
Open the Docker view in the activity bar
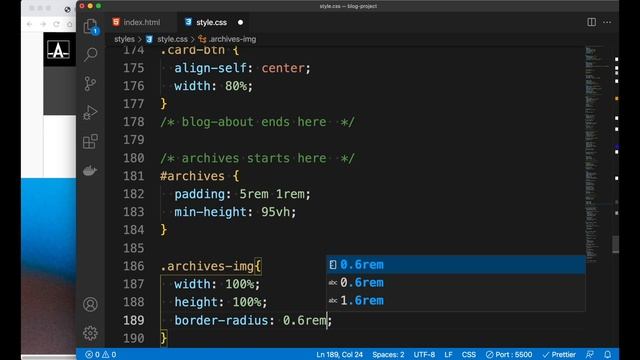click(x=90, y=171)
